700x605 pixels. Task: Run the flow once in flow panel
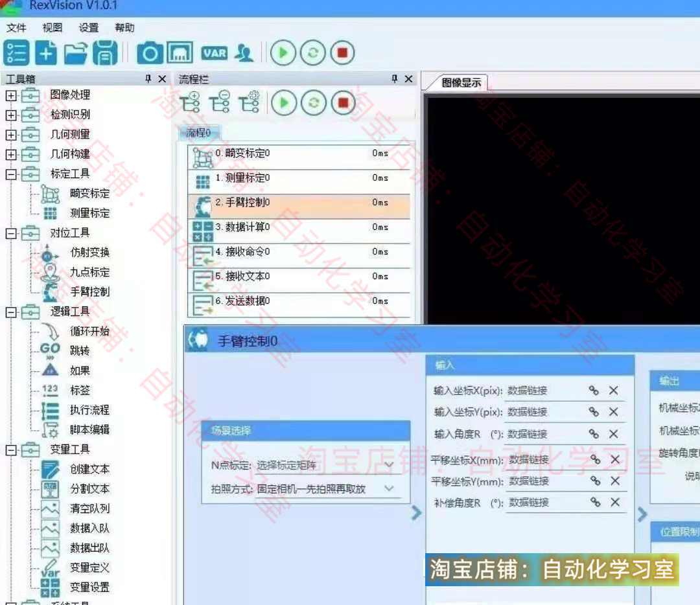click(284, 103)
